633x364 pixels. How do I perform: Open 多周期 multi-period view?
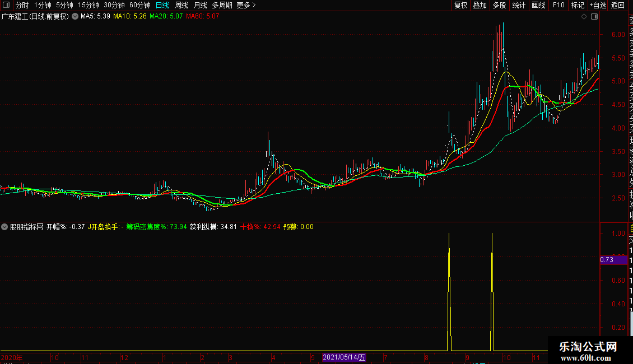[222, 5]
